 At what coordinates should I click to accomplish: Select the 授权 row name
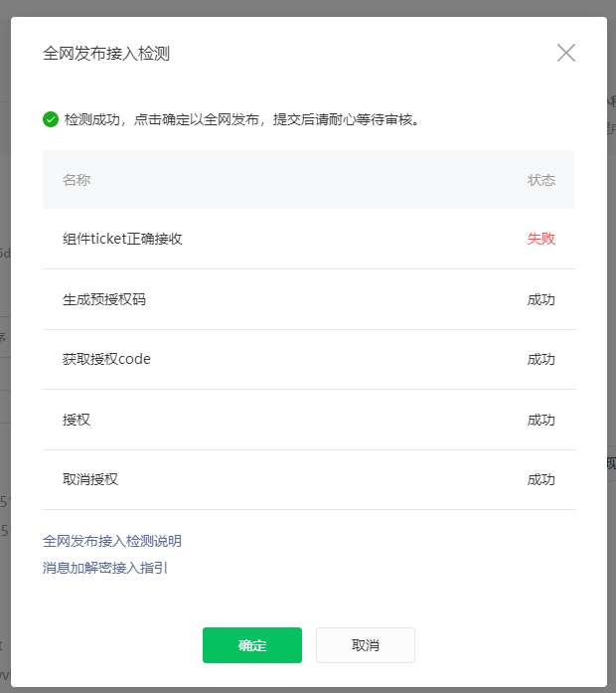click(77, 420)
